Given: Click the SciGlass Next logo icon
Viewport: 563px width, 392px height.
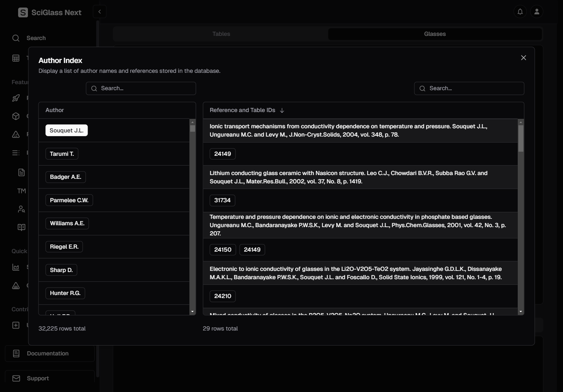Looking at the screenshot, I should [x=23, y=12].
